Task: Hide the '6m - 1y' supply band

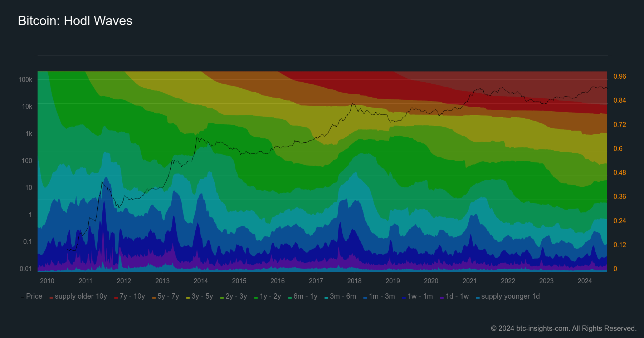Action: [306, 296]
